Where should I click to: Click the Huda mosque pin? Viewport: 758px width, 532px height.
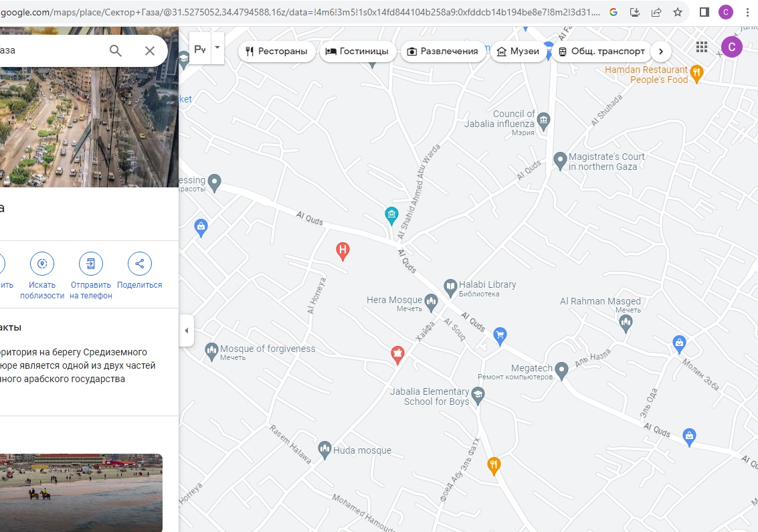[x=325, y=449]
